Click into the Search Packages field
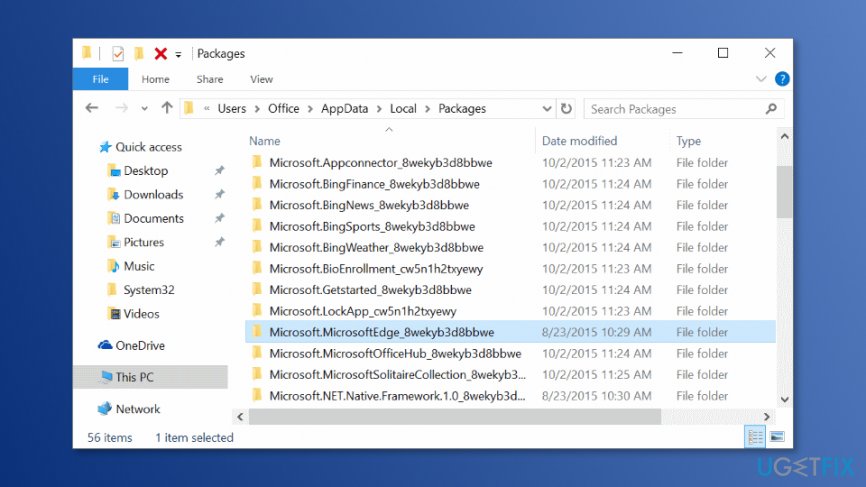 (x=683, y=109)
